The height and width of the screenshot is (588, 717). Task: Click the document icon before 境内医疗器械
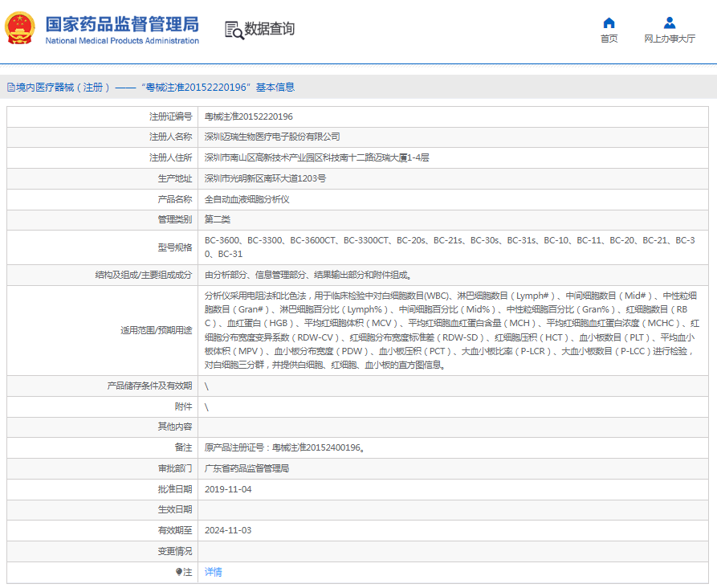(x=10, y=87)
